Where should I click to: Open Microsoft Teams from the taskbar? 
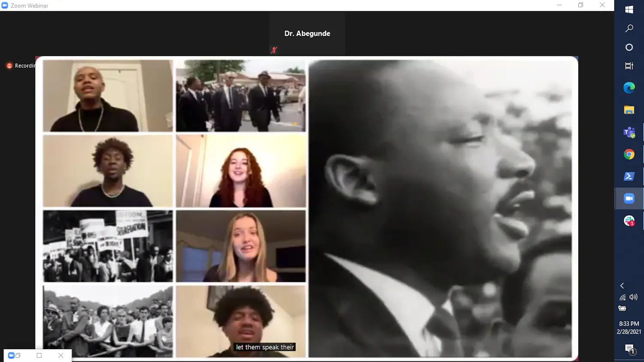tap(629, 132)
